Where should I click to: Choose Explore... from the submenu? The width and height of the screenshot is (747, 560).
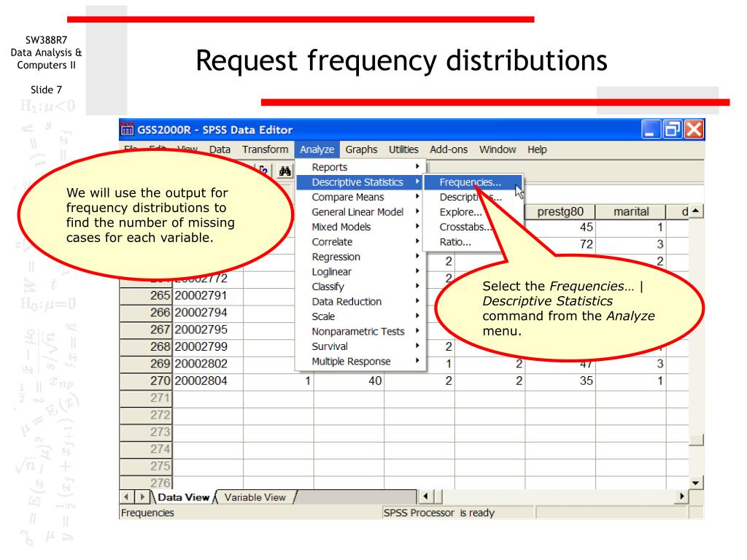[460, 212]
